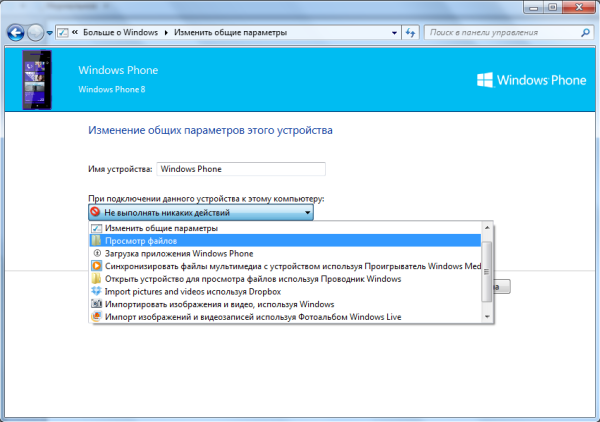Select "Просмотр файлов" option
This screenshot has height=422, width=600.
285,241
